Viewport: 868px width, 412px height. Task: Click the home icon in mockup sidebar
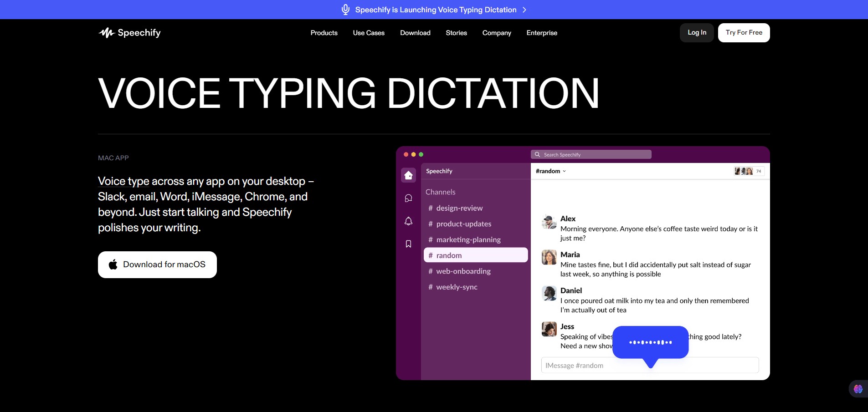(x=408, y=175)
